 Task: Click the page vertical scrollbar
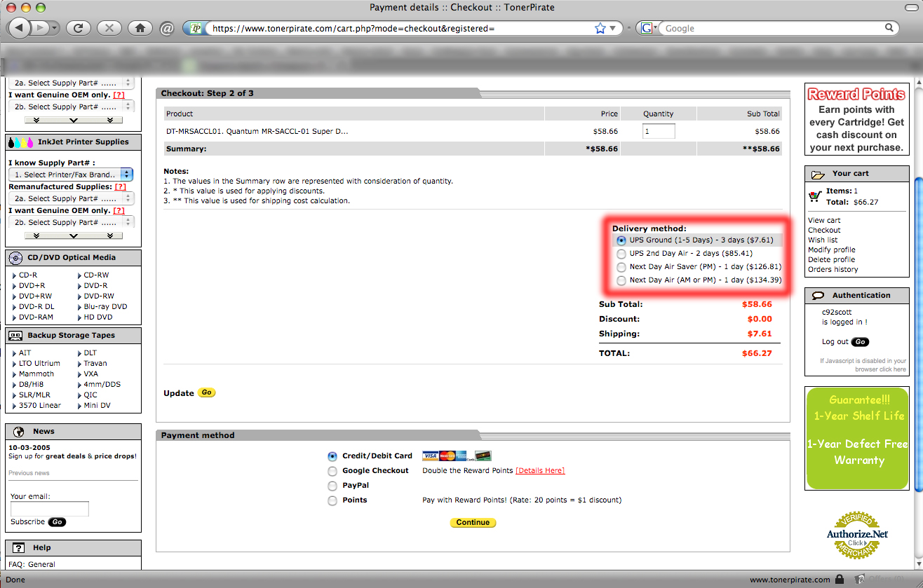pos(917,336)
